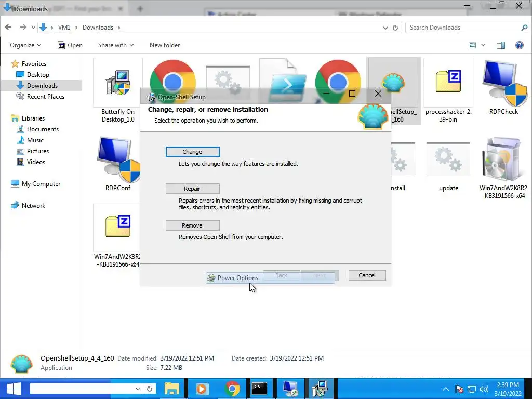The image size is (532, 399).
Task: Expand address bar history dropdown
Action: click(385, 28)
